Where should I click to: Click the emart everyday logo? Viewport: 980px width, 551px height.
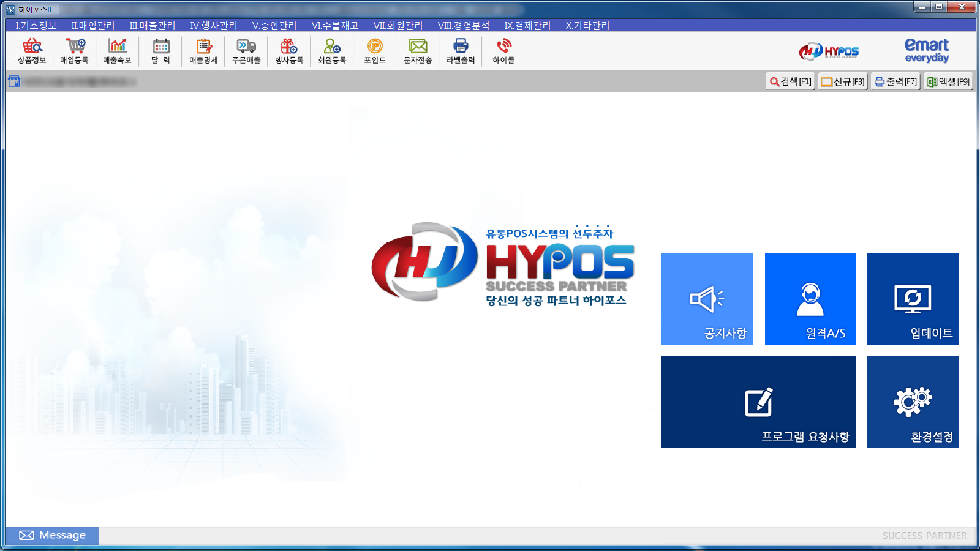[927, 51]
